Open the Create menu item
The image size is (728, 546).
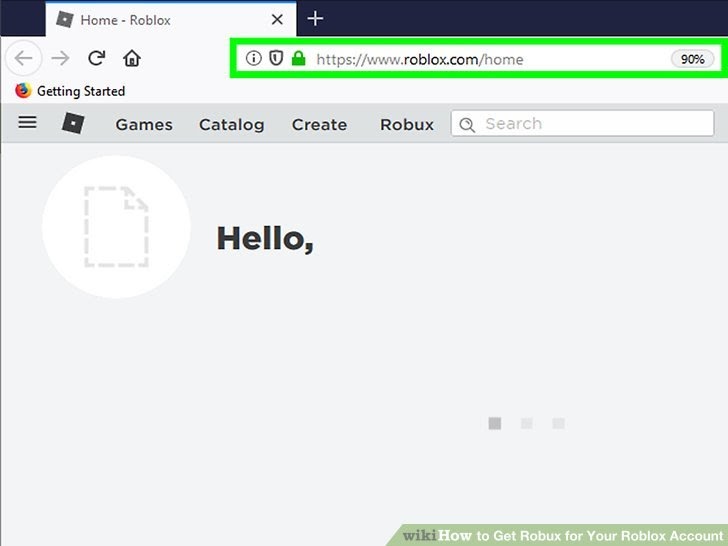click(x=319, y=124)
